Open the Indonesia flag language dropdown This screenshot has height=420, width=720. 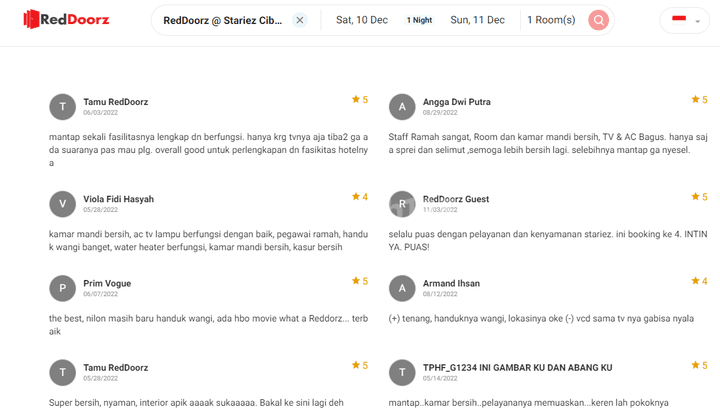685,20
